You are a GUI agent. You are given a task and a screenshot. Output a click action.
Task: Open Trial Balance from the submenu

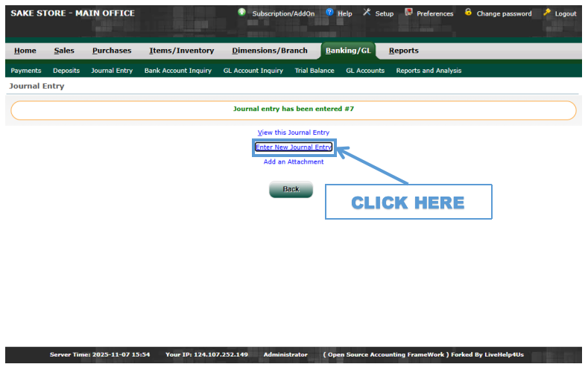tap(314, 71)
